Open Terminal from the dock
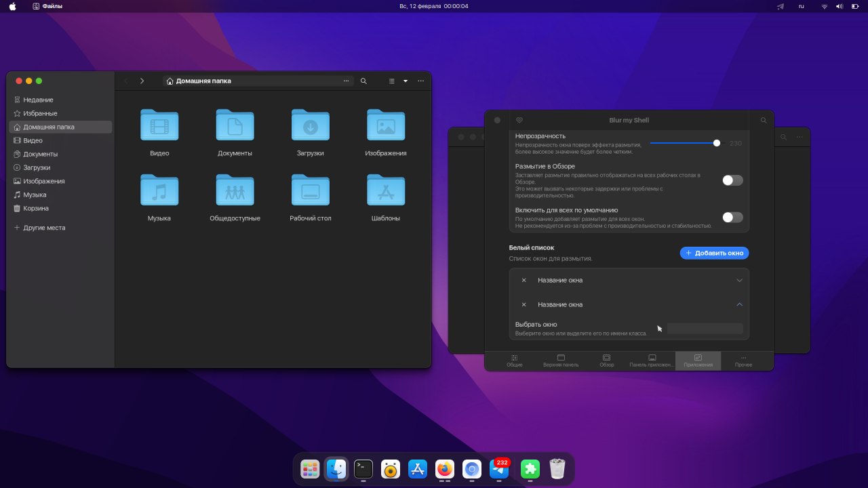Viewport: 868px width, 488px height. point(363,469)
